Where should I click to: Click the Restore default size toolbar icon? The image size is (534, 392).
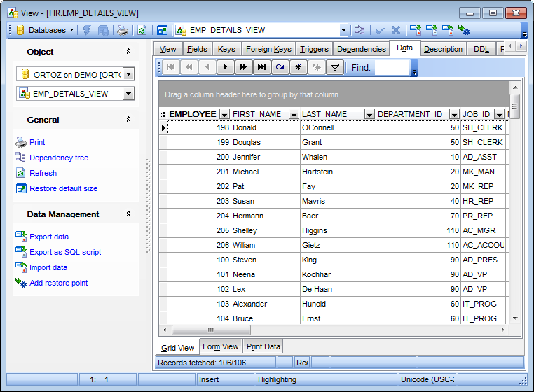[162, 30]
